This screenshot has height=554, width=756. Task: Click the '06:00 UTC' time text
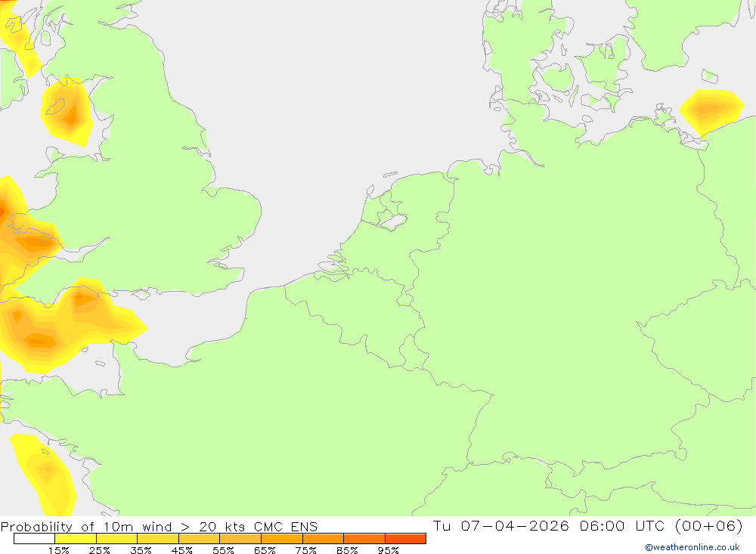pyautogui.click(x=622, y=525)
